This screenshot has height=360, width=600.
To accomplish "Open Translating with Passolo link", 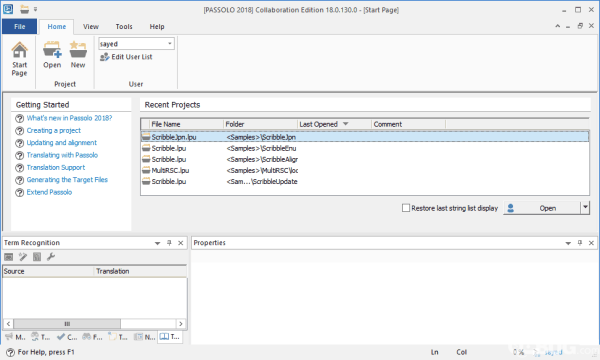I will point(62,155).
